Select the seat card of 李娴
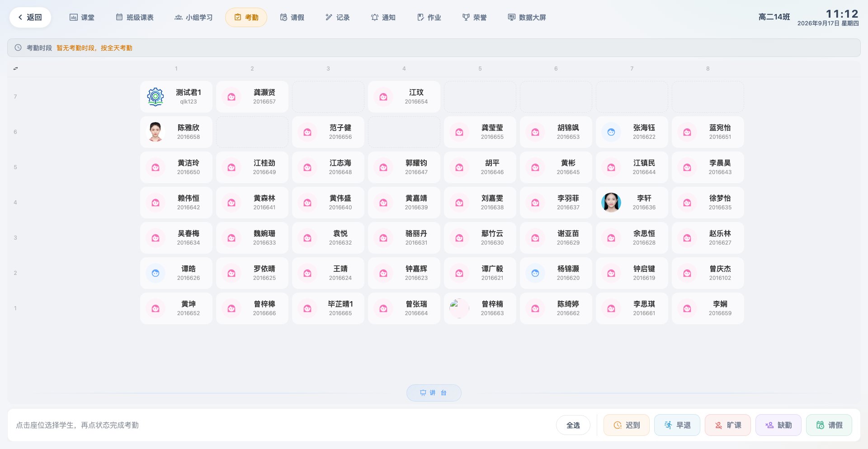868x449 pixels. 708,308
